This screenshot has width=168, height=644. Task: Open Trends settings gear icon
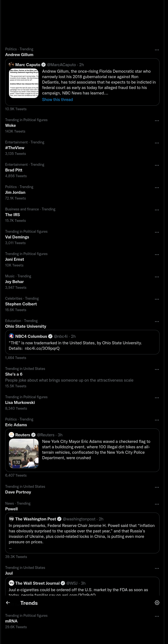point(157,603)
